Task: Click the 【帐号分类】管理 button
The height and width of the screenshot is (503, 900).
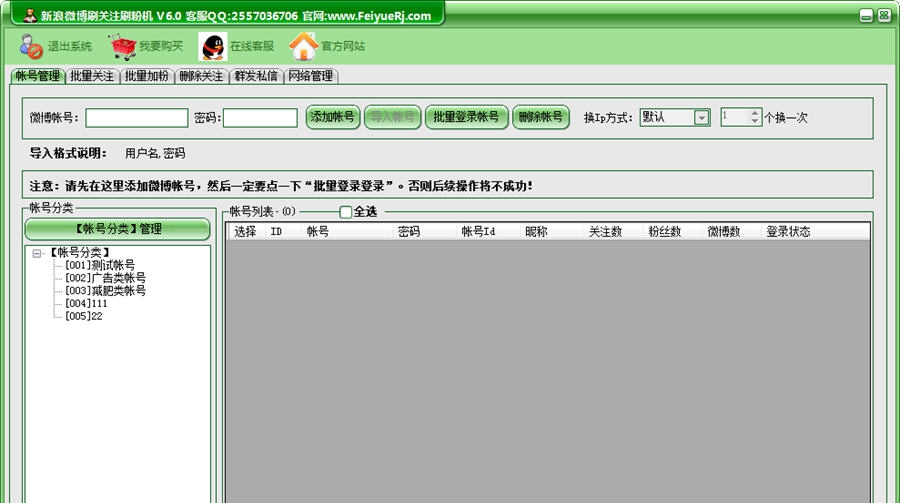Action: (x=118, y=229)
